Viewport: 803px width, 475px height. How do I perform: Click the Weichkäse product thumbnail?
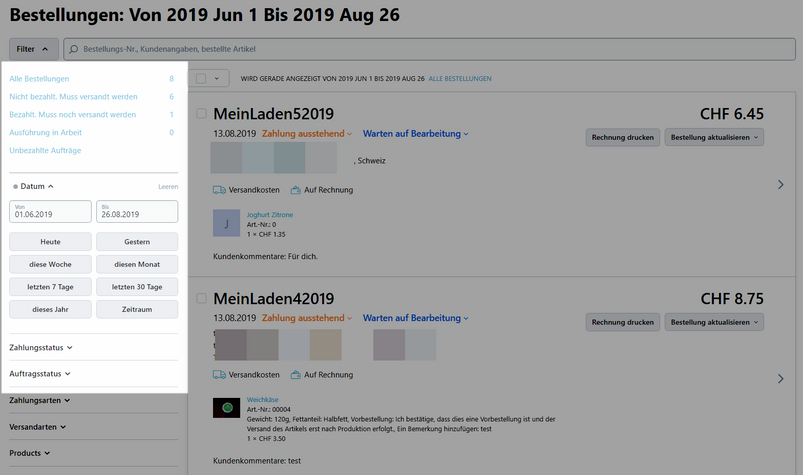pyautogui.click(x=227, y=407)
